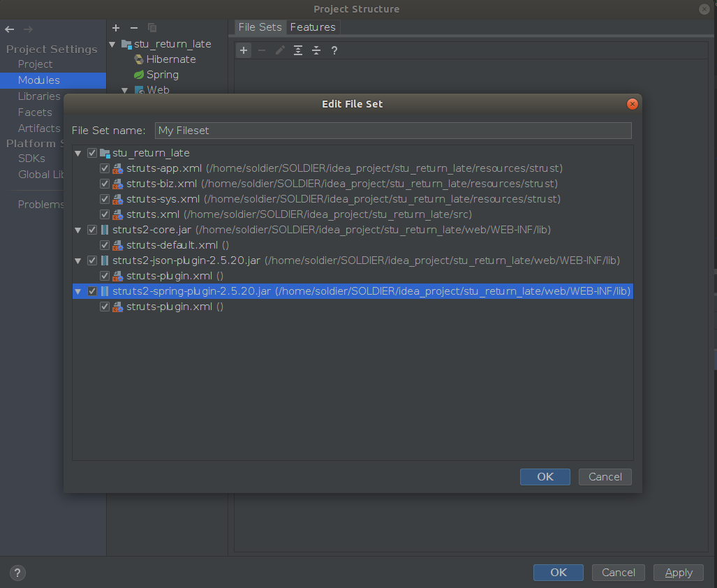The height and width of the screenshot is (588, 717).
Task: Toggle struts-default.xml checkbox
Action: 105,245
